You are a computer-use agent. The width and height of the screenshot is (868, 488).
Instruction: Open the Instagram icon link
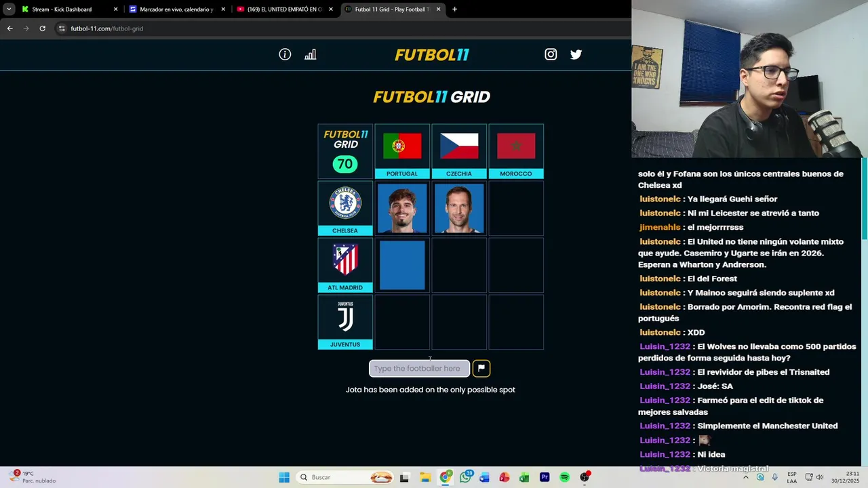(551, 54)
